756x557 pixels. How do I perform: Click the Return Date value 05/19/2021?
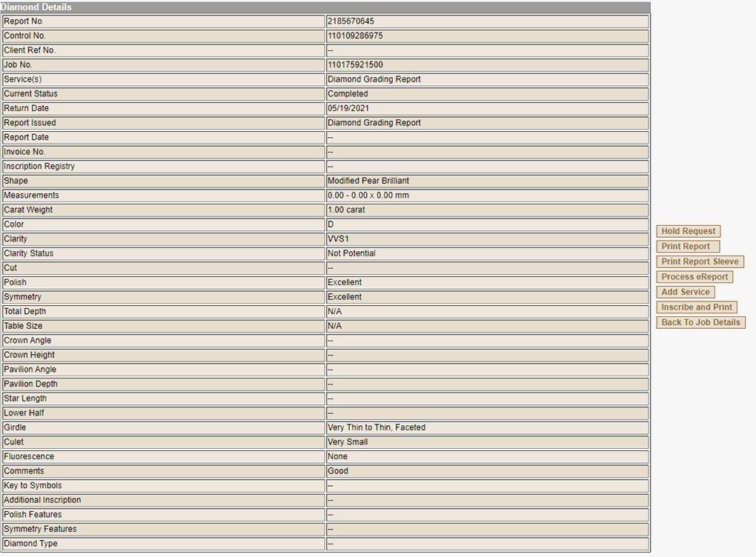348,108
